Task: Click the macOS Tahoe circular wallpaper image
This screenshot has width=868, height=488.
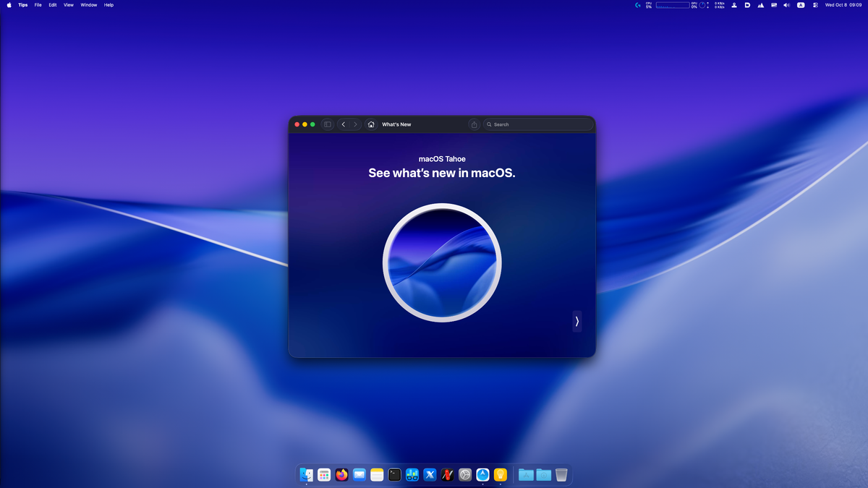Action: point(442,262)
